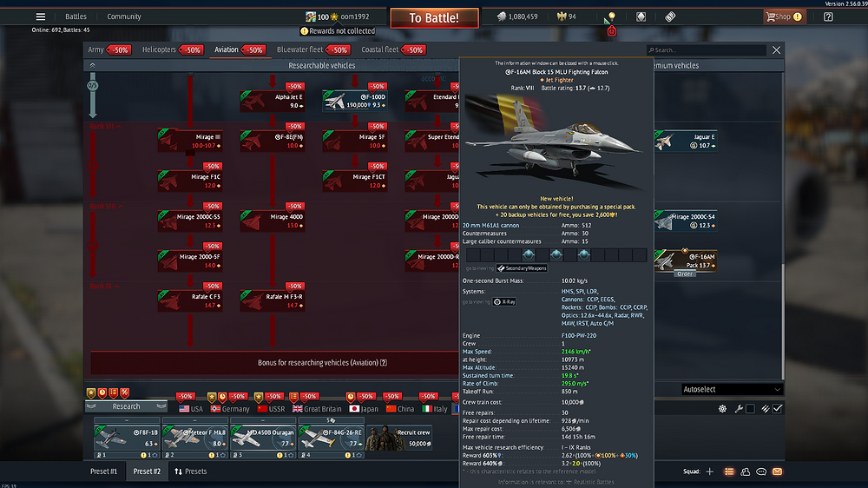Select the Mirage 2000C-S5 vehicle
868x488 pixels.
coord(190,221)
